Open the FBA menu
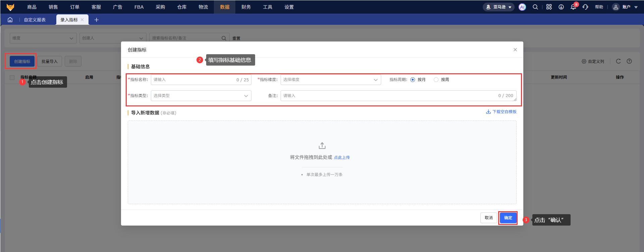This screenshot has height=252, width=644. (139, 7)
